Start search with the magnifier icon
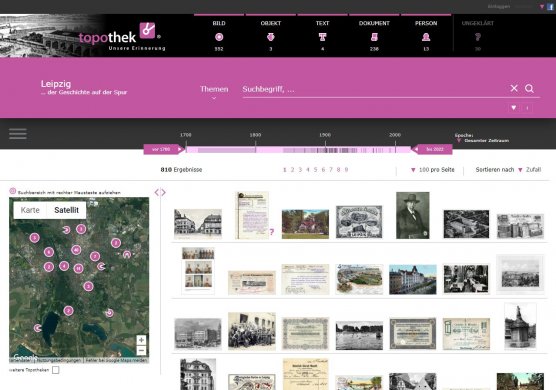 click(x=529, y=88)
